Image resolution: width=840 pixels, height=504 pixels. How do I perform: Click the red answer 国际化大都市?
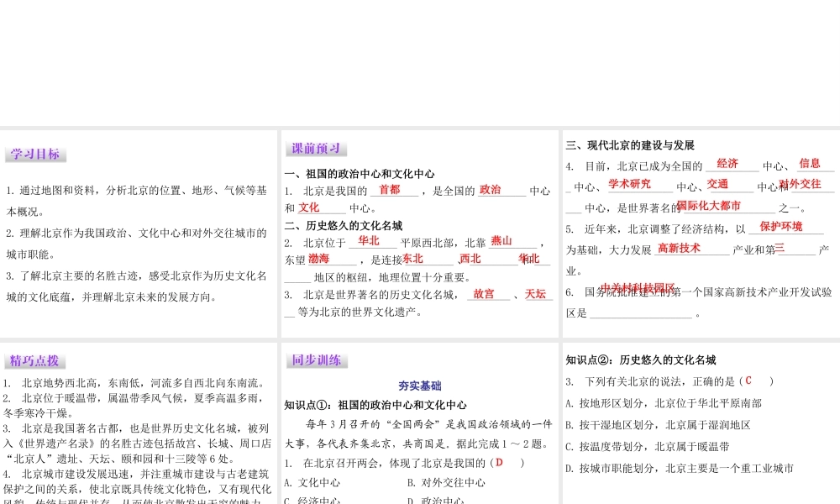click(708, 206)
